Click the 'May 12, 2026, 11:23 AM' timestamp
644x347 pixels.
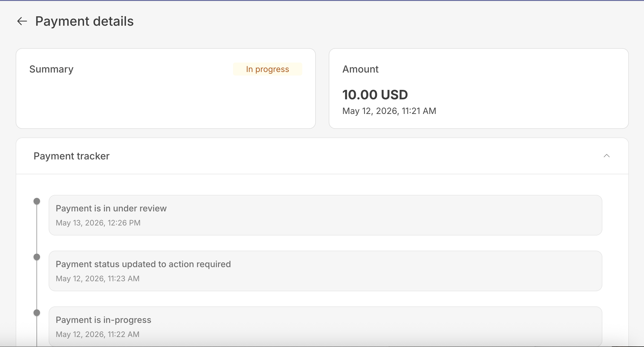point(98,279)
